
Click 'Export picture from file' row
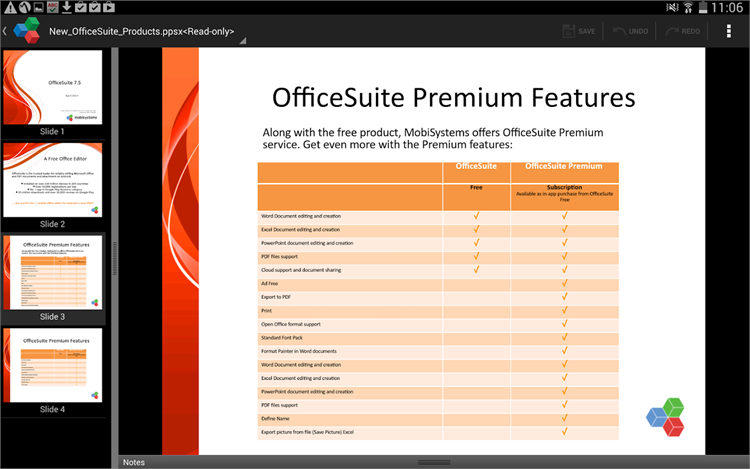pos(438,432)
